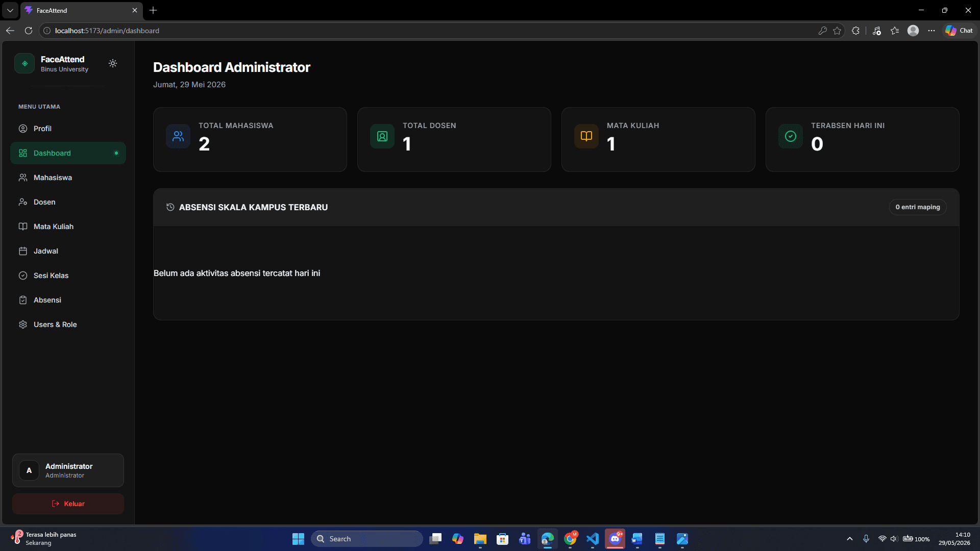The image size is (980, 551).
Task: Open browser extensions puzzle icon
Action: point(856,31)
